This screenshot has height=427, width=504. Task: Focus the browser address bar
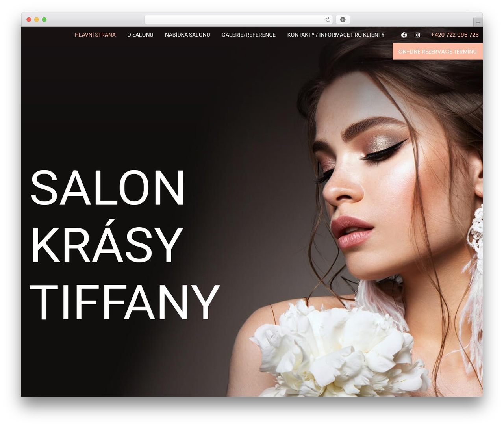[238, 20]
